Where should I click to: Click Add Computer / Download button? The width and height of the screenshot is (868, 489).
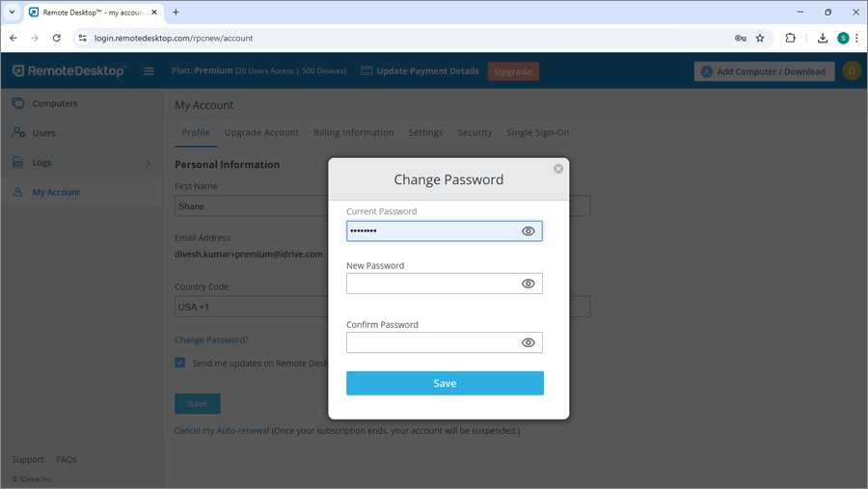tap(764, 71)
